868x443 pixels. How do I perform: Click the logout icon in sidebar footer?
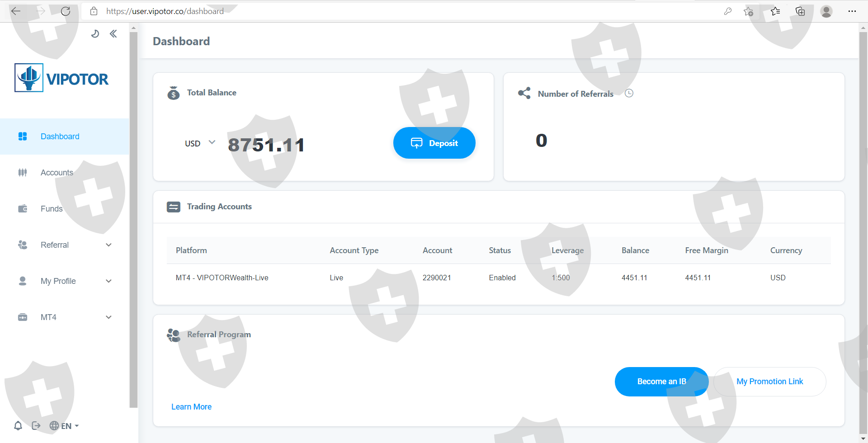[36, 425]
